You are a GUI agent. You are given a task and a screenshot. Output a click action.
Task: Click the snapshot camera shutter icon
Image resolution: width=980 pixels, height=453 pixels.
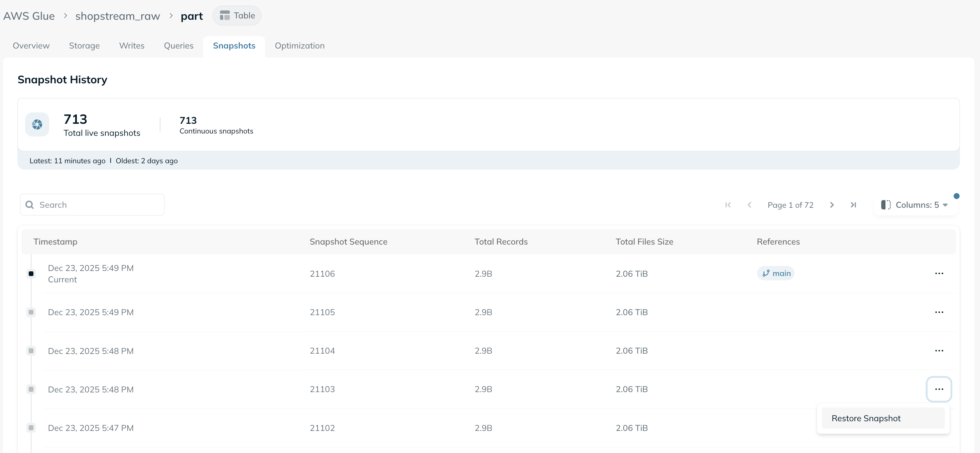37,124
